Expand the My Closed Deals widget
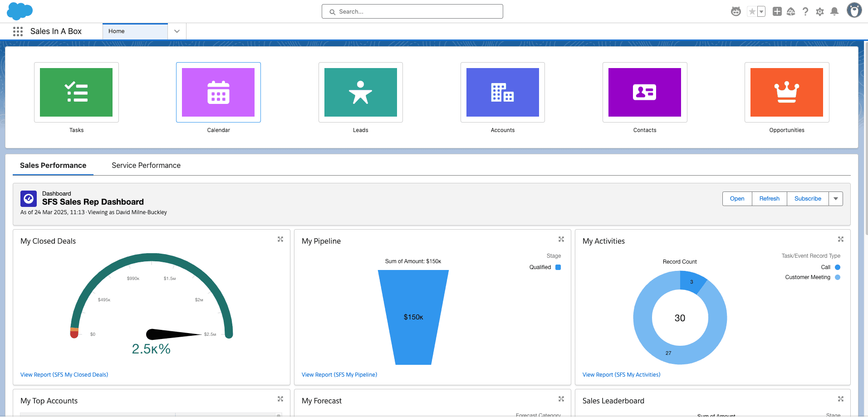Viewport: 868px width, 417px height. tap(280, 239)
